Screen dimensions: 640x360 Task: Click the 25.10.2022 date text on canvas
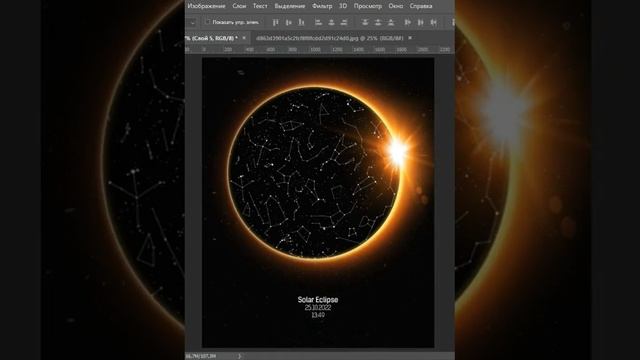318,308
